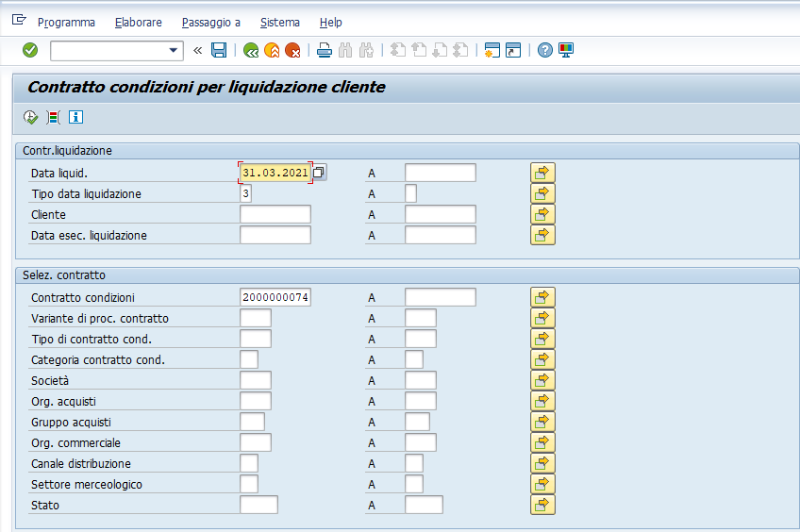
Task: Click the Tipo di contratto cond. field
Action: click(256, 339)
